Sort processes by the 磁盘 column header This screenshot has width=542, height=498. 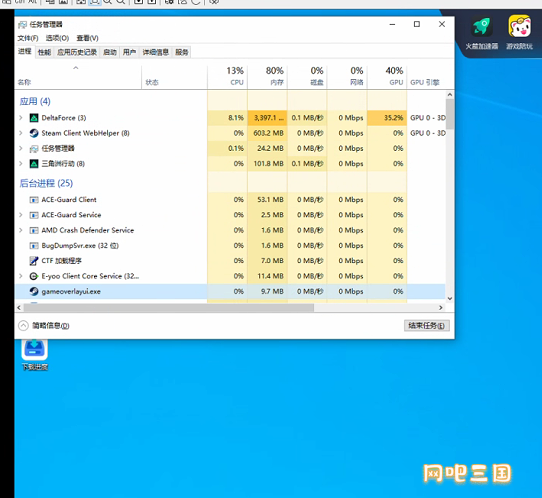coord(307,77)
